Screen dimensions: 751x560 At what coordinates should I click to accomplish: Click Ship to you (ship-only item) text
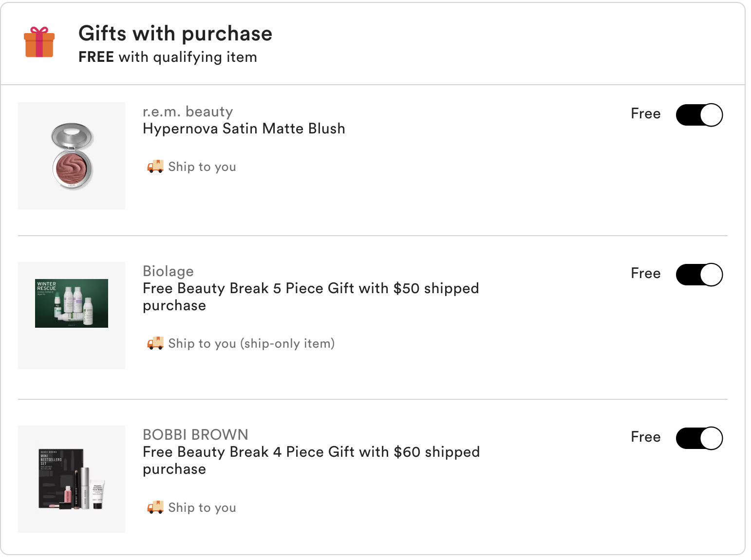tap(251, 343)
